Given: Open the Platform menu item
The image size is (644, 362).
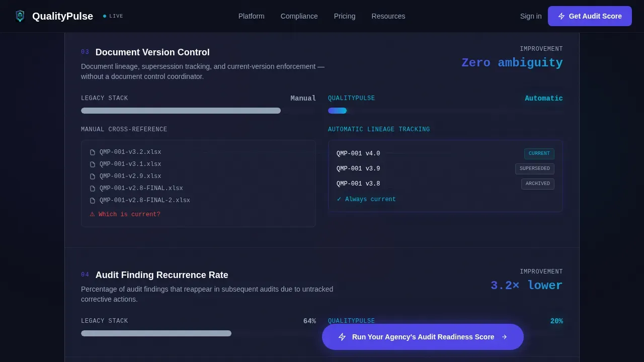Looking at the screenshot, I should 251,16.
